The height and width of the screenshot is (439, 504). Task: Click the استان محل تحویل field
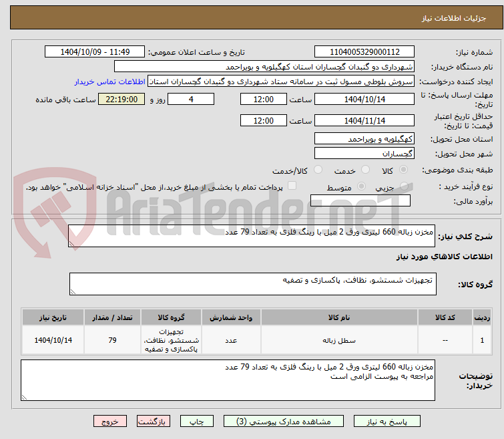pos(364,139)
